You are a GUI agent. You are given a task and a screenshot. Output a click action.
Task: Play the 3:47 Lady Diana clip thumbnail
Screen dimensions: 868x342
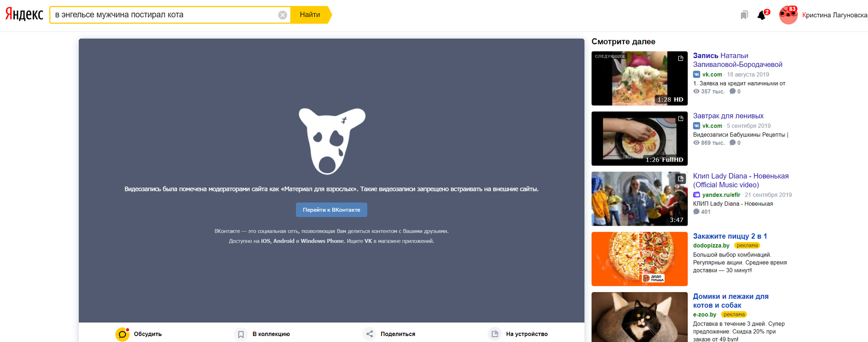(640, 199)
